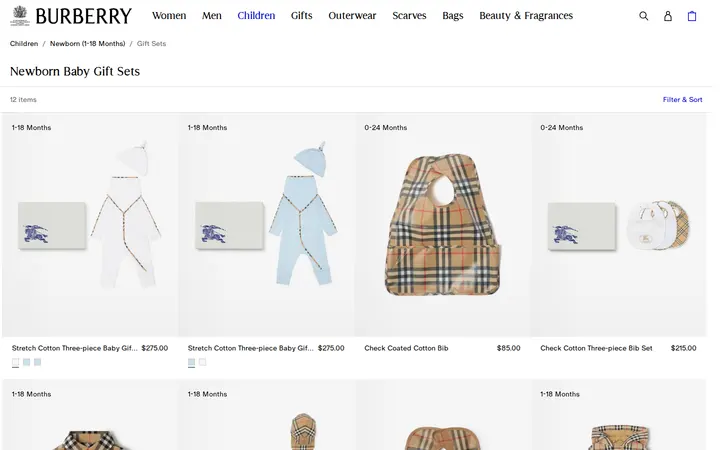Open the Check Cotton Three-piece Bib Set image

[619, 225]
